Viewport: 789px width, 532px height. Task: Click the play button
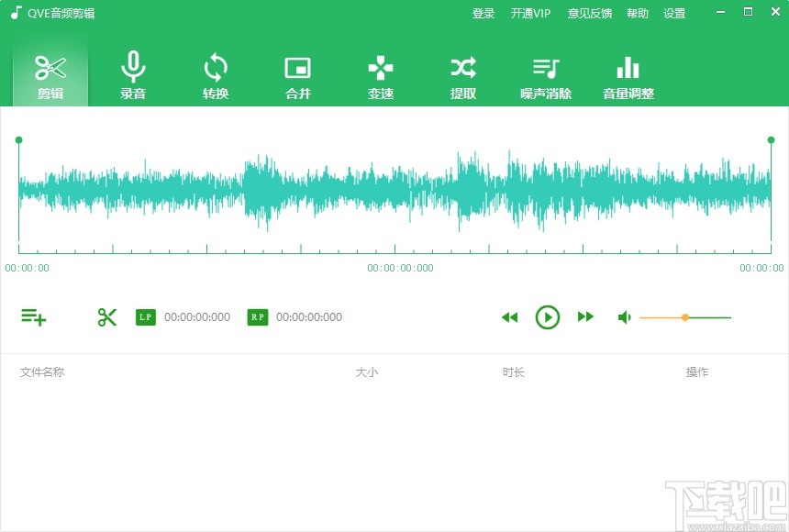548,317
